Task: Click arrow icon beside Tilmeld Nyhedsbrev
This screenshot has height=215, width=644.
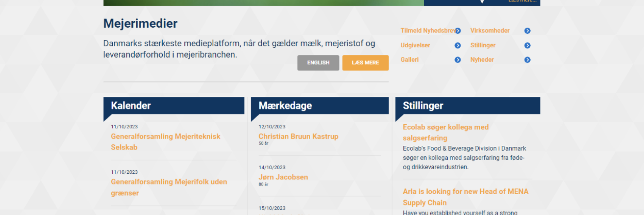Action: tap(458, 31)
